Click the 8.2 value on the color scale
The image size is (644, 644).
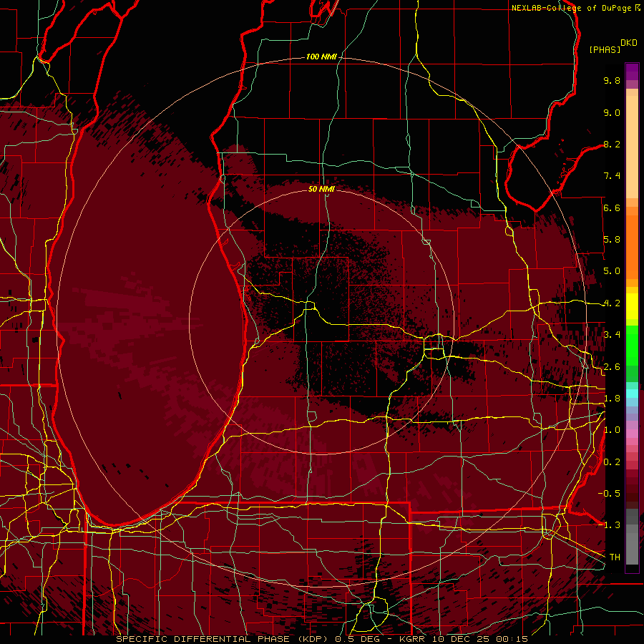coord(612,144)
